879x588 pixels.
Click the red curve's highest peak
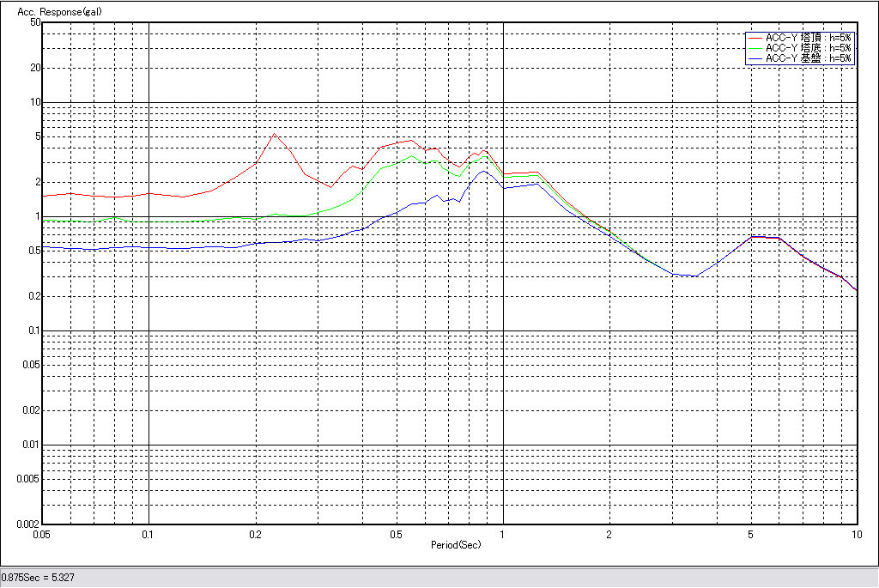274,134
